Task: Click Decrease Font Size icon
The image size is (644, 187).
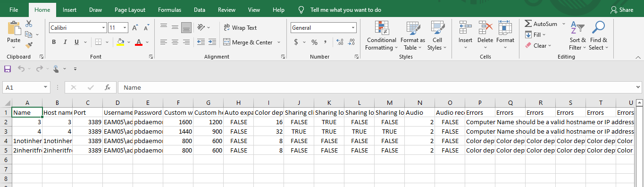Action: (x=146, y=28)
